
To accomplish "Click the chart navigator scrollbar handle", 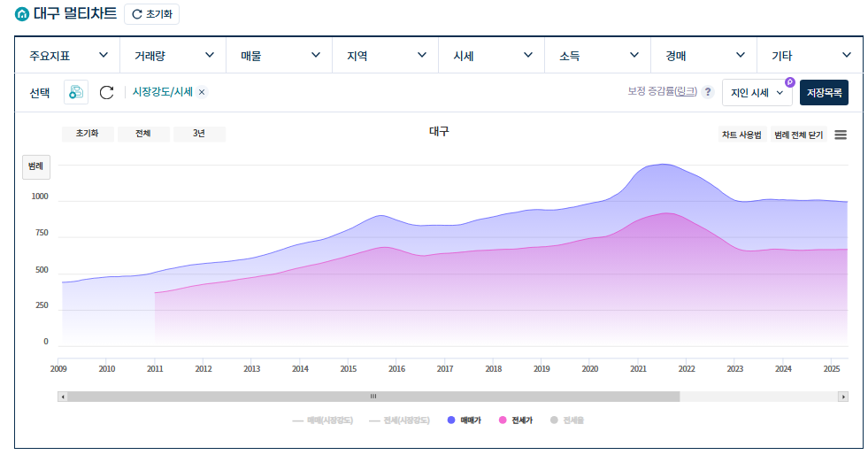I will tap(373, 397).
